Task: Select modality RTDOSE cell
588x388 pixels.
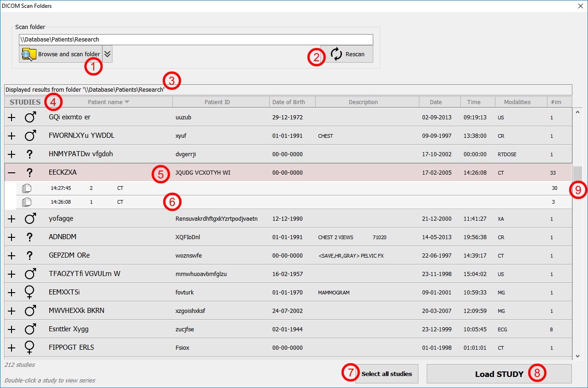Action: (507, 154)
